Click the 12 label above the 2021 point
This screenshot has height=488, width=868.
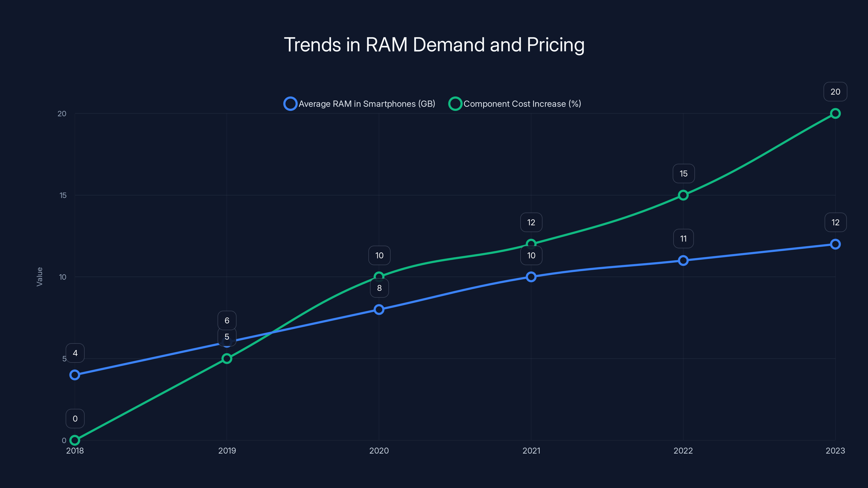(x=531, y=222)
